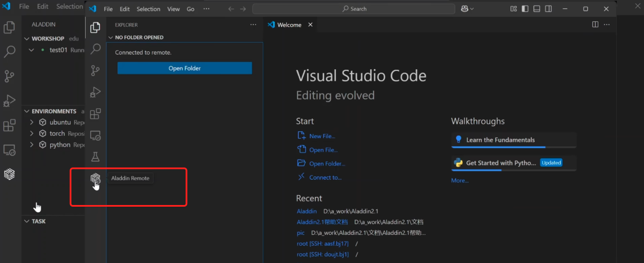Click Open Folder... link under Start
644x263 pixels.
click(x=327, y=164)
